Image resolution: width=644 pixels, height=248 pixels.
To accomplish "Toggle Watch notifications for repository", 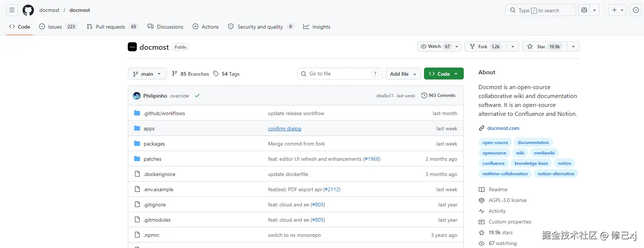I will (x=435, y=46).
